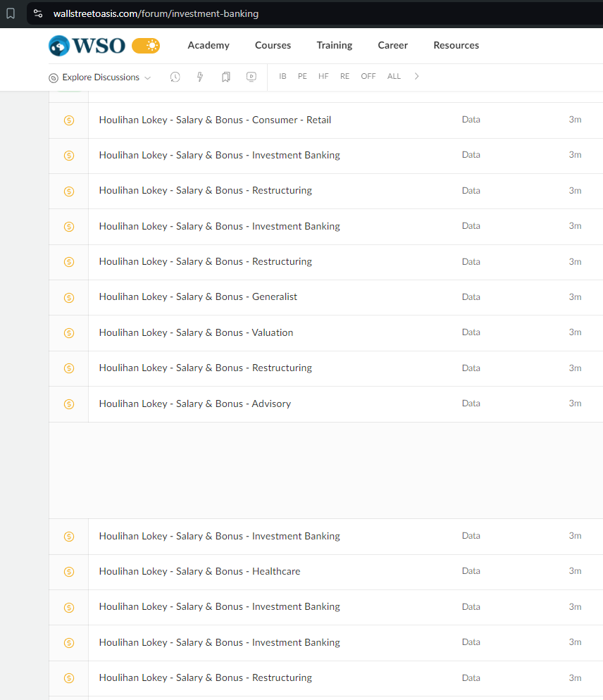Open the Academy menu
This screenshot has height=700, width=603.
click(209, 46)
